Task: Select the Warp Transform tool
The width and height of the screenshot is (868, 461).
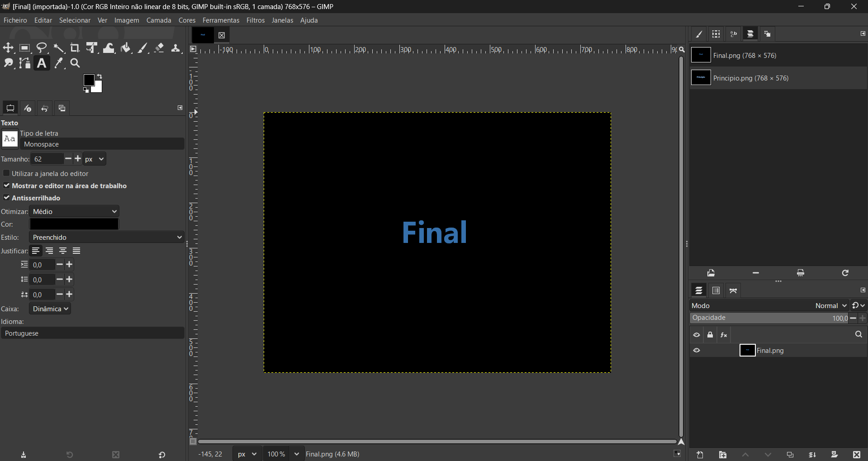Action: coord(109,48)
